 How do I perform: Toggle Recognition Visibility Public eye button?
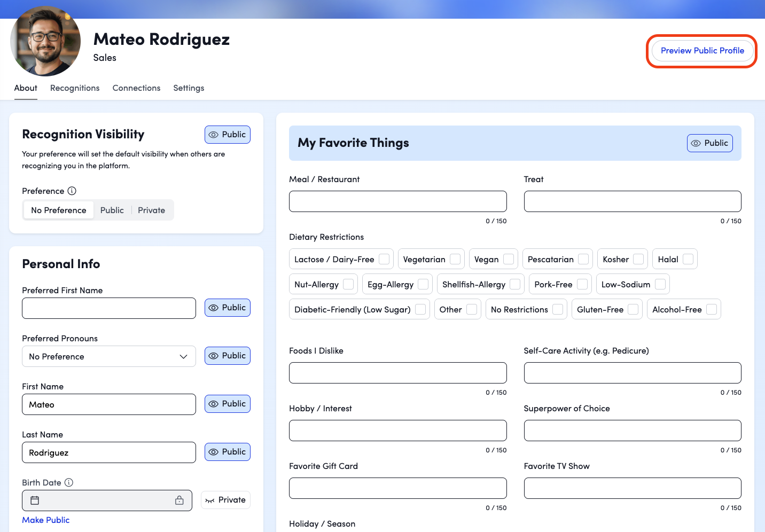pyautogui.click(x=228, y=135)
